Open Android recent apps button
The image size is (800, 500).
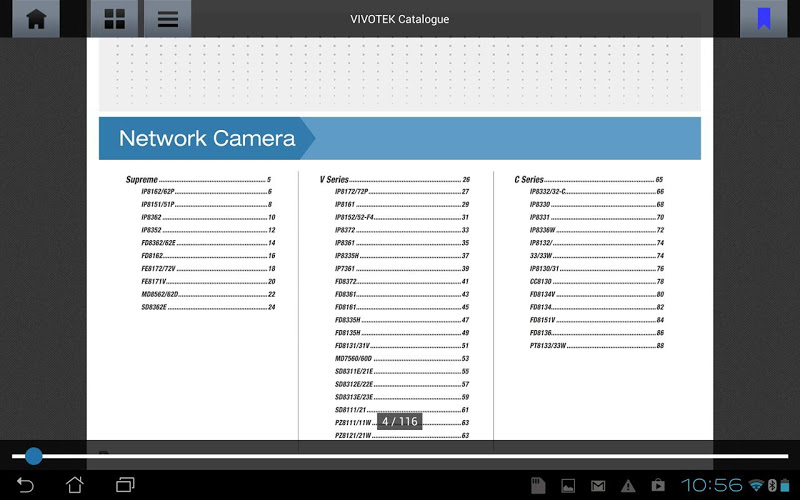125,485
